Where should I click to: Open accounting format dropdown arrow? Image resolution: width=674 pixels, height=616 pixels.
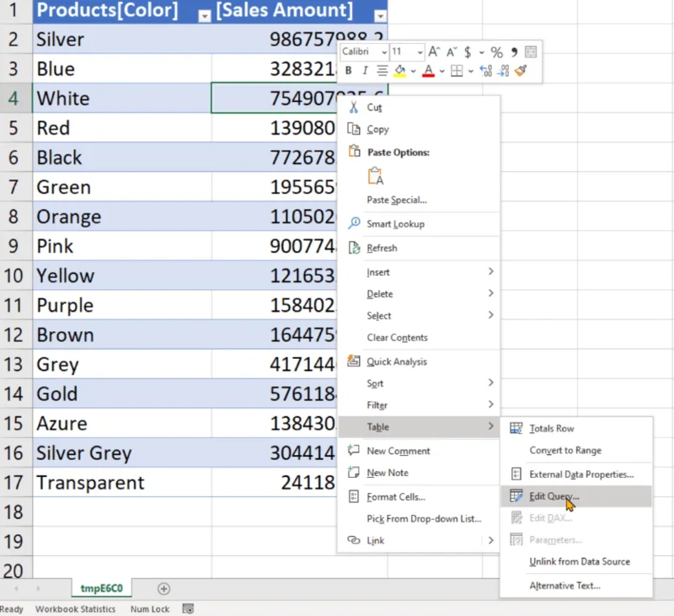pyautogui.click(x=481, y=53)
